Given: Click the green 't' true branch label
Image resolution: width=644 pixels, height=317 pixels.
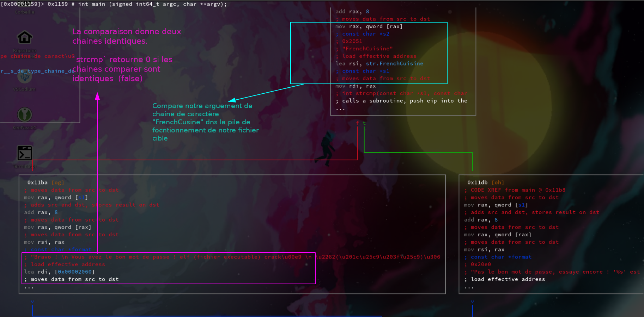Looking at the screenshot, I should point(364,123).
